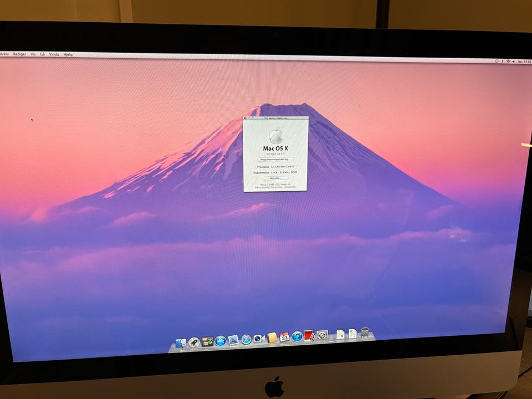
Task: Click the Mer info... button
Action: [x=275, y=178]
